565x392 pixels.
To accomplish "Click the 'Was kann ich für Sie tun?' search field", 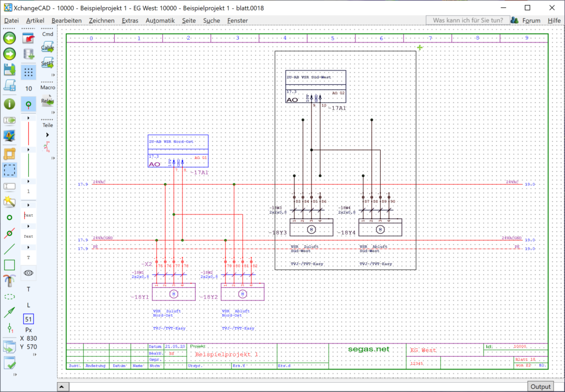I will coord(467,20).
